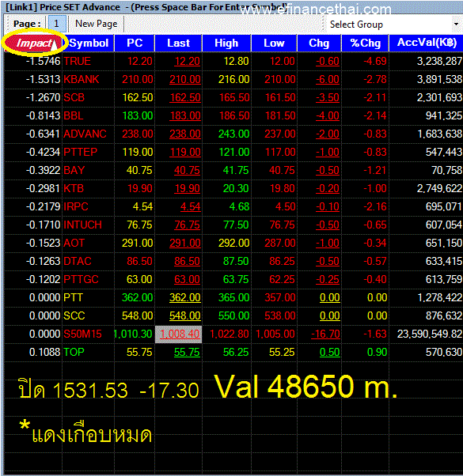Click TRUE last price 12.20
This screenshot has width=463, height=476.
(x=187, y=62)
